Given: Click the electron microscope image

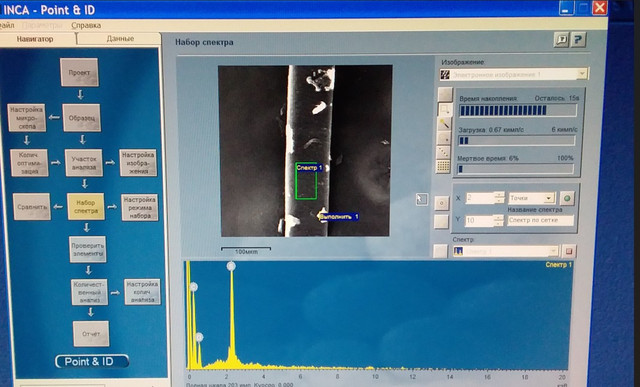Looking at the screenshot, I should [x=305, y=151].
